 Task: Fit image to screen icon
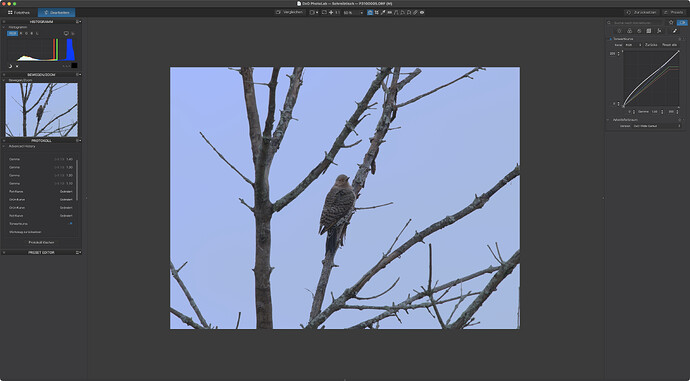[x=324, y=12]
